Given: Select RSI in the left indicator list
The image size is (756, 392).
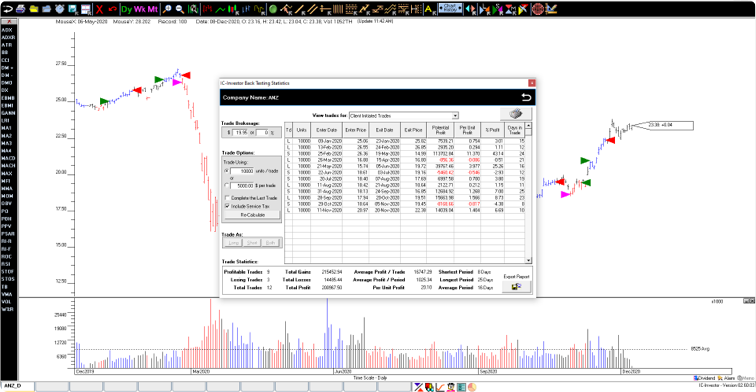Looking at the screenshot, I should [x=6, y=264].
